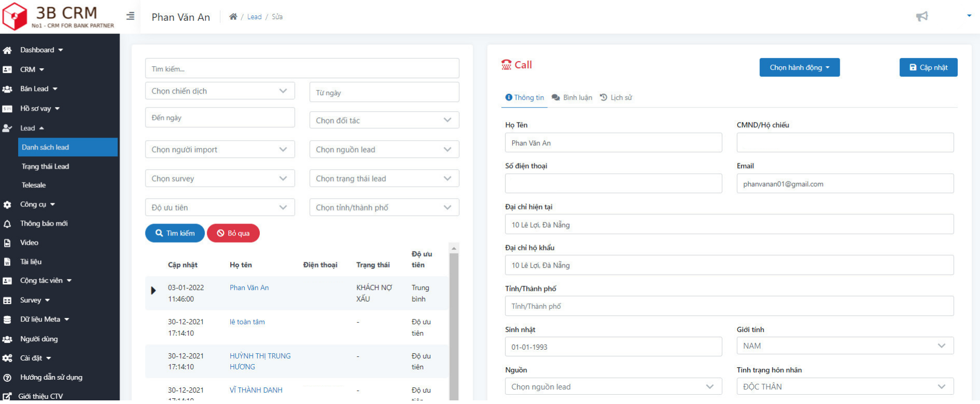Select Trạng thái Lead in sidebar
Viewport: 980px width, 404px height.
click(x=46, y=167)
